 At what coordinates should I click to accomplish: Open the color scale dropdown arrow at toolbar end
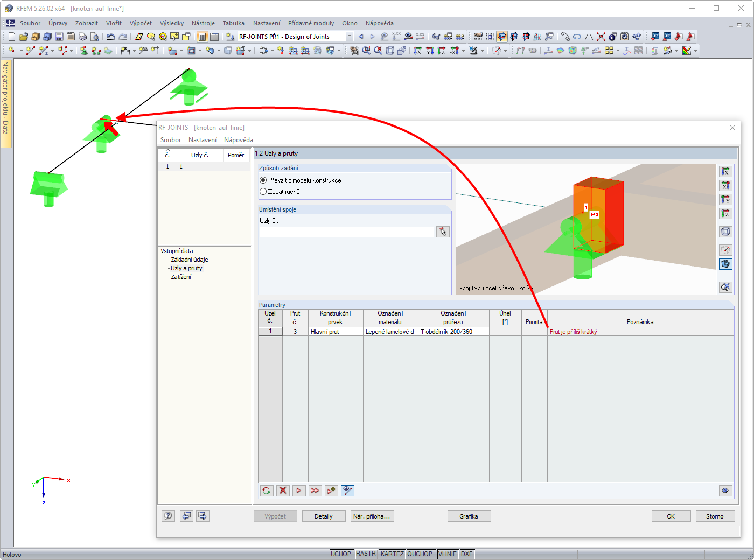point(696,51)
